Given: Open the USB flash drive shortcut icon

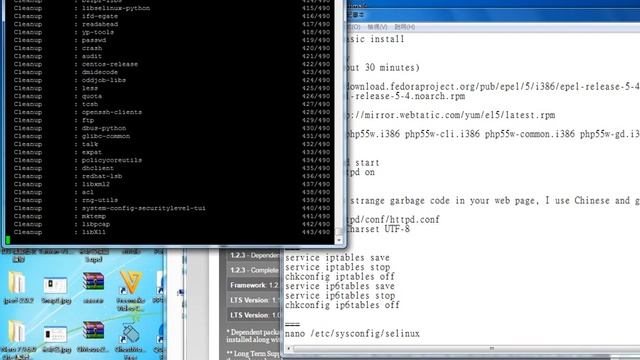Looking at the screenshot, I should [x=131, y=339].
